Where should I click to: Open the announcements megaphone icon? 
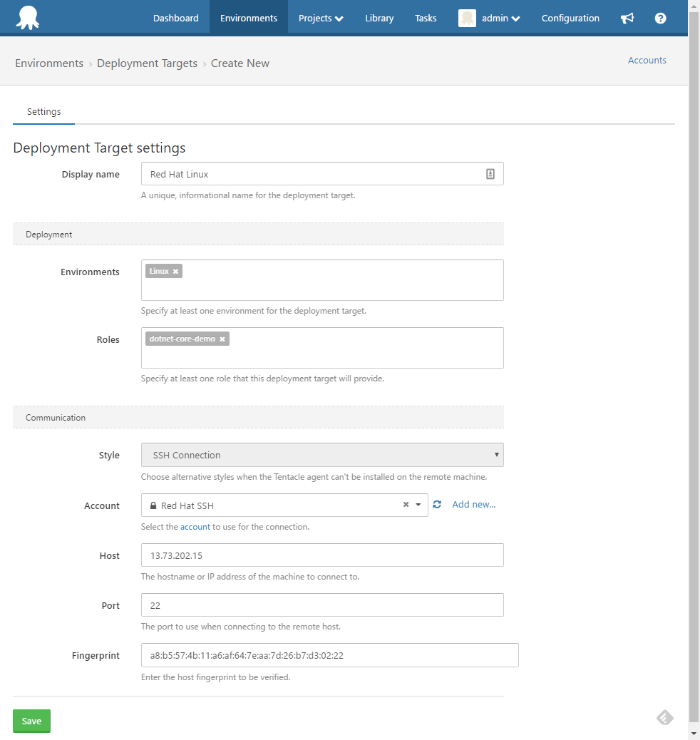click(x=627, y=18)
